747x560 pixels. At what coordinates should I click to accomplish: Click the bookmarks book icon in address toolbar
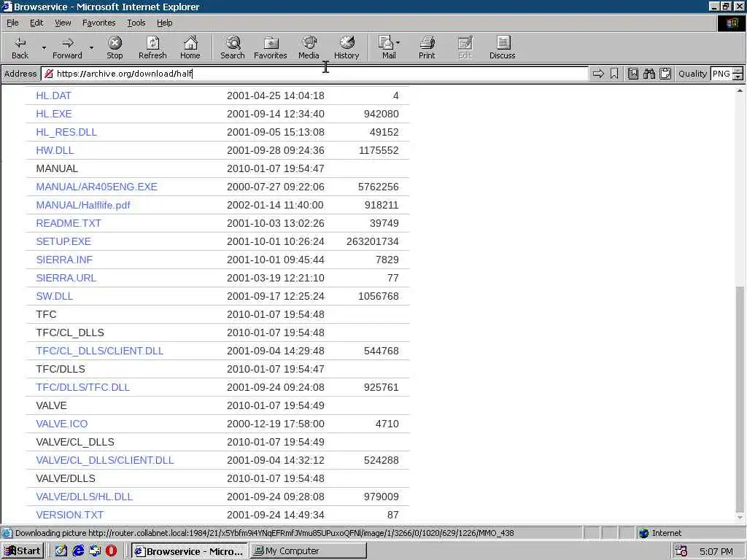pyautogui.click(x=633, y=74)
